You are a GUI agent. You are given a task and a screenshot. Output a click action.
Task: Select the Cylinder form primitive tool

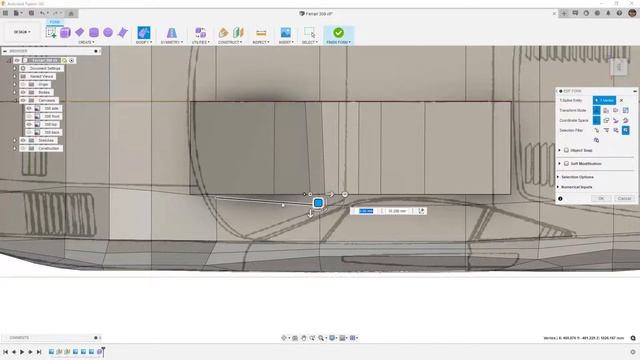[94, 33]
